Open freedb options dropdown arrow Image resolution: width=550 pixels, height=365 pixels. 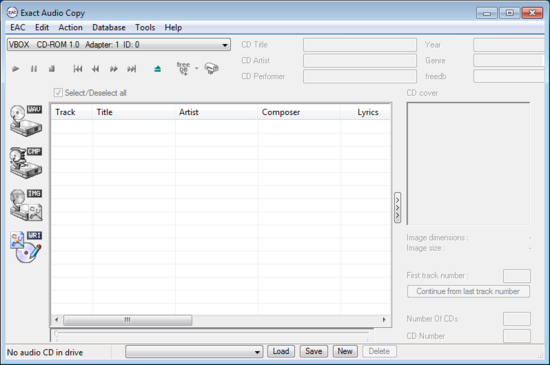click(197, 68)
